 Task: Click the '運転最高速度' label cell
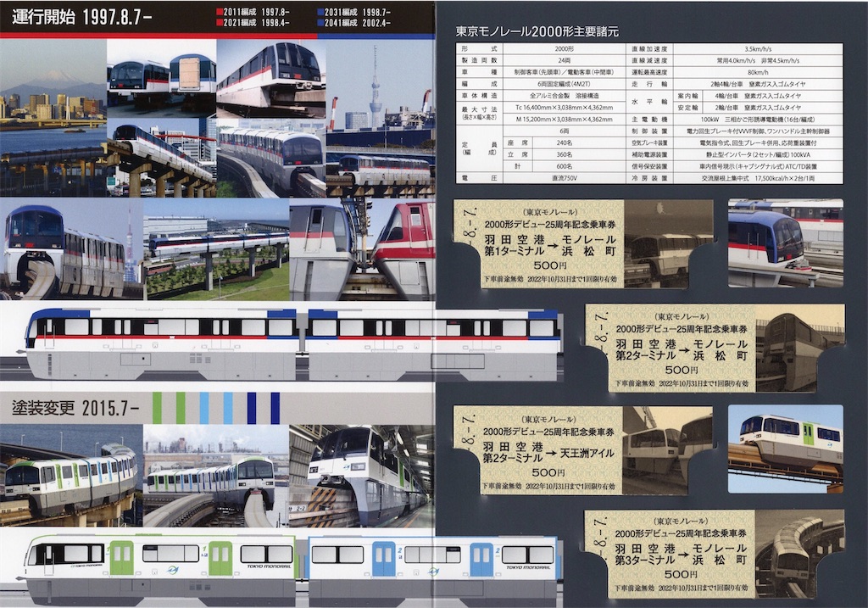coord(648,72)
